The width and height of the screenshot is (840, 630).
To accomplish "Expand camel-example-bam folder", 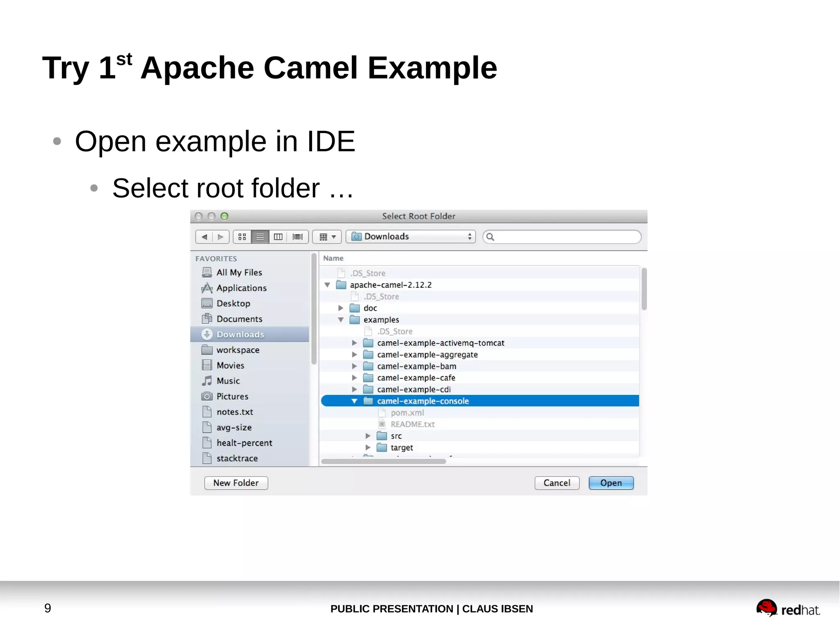I will pyautogui.click(x=354, y=366).
